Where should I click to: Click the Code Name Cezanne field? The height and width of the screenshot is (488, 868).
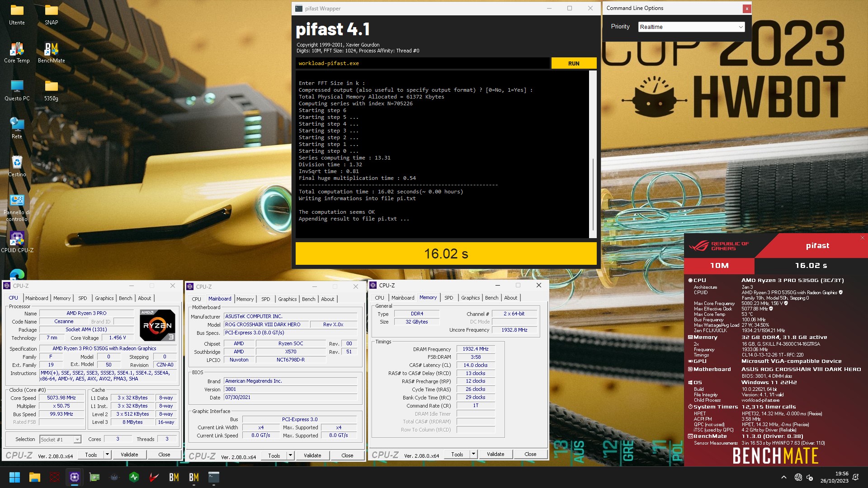[64, 321]
